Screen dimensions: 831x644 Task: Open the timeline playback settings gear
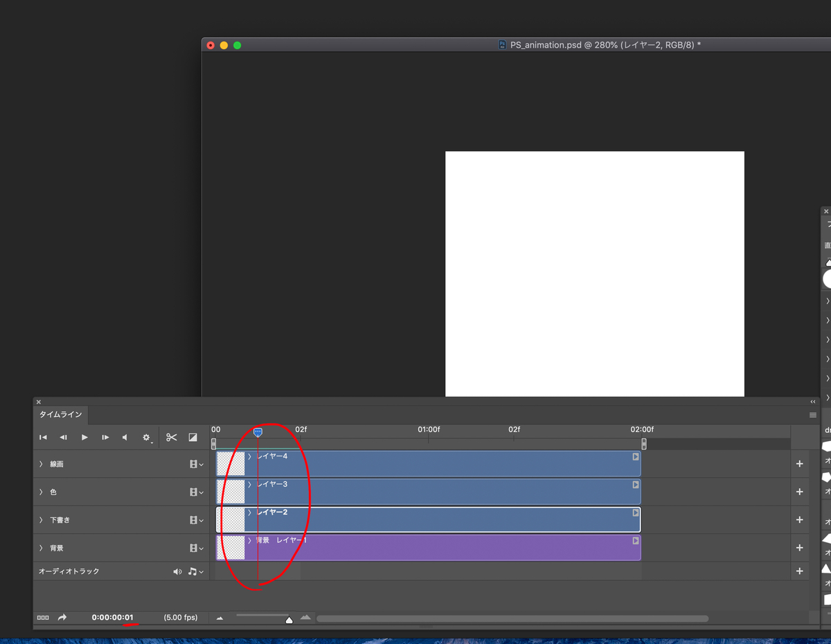147,438
